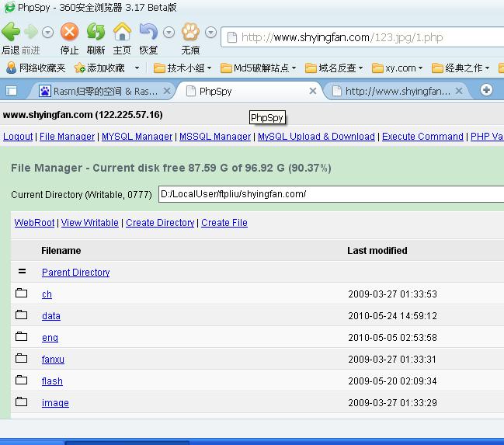Click the folder icon beside eng
Screen dimensions: 504x445
point(22,336)
